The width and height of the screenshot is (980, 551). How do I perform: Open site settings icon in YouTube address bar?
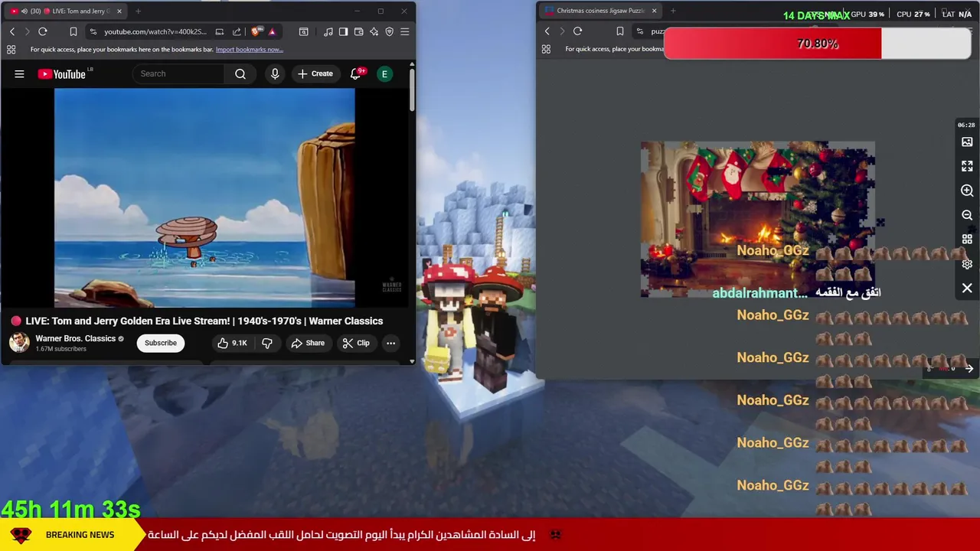[93, 31]
